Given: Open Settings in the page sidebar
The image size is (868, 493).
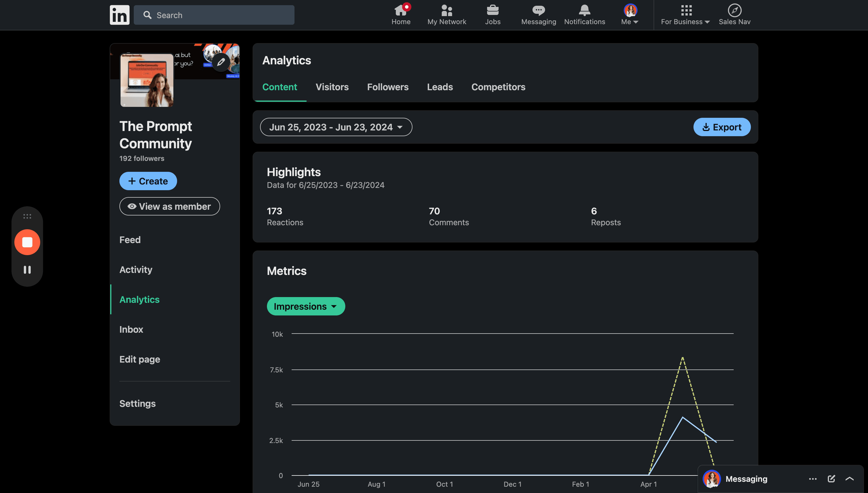Looking at the screenshot, I should pyautogui.click(x=137, y=404).
